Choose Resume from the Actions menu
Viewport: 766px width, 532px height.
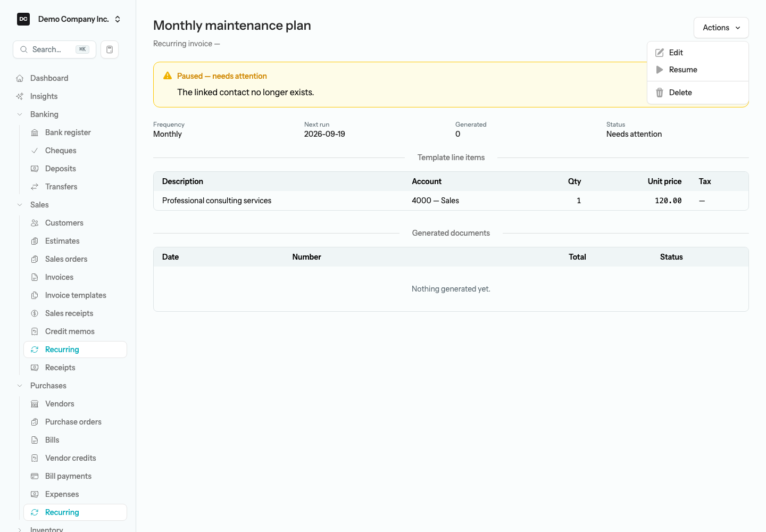(698, 70)
